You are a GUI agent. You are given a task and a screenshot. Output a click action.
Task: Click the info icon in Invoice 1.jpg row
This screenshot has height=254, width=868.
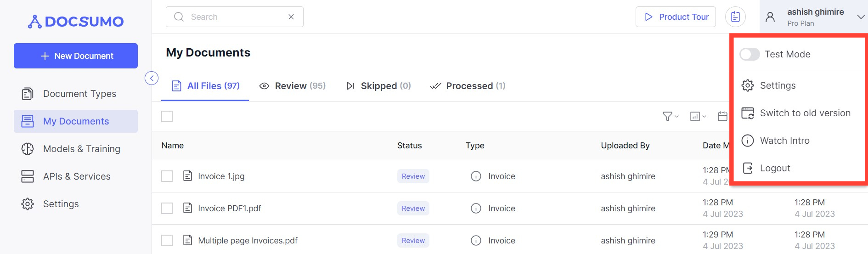476,176
